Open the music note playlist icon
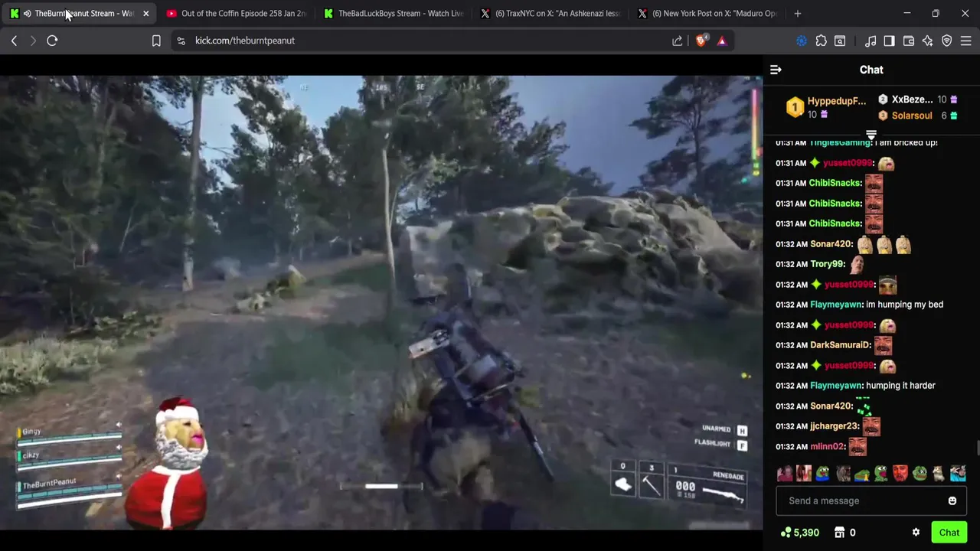Screen dimensions: 980x551 click(x=871, y=41)
